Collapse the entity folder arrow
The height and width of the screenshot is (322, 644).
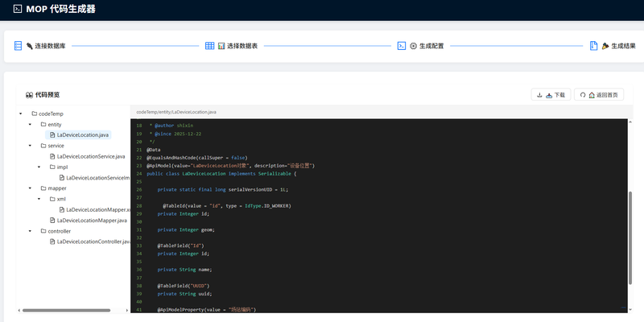31,125
